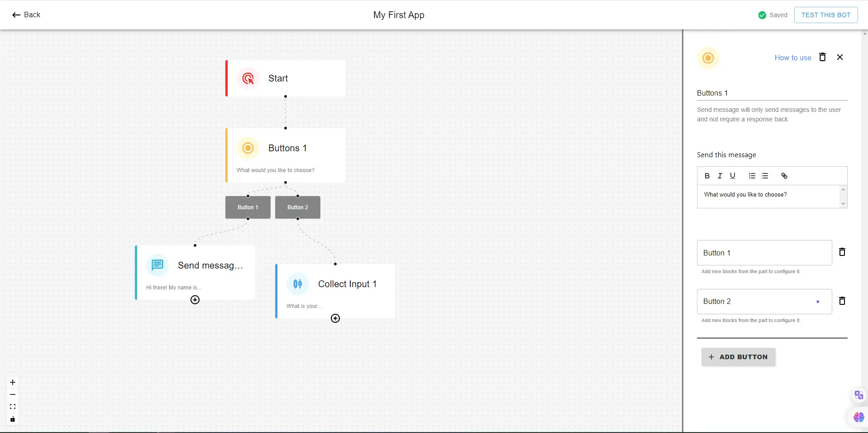This screenshot has width=868, height=433.
Task: Click the message editor scrollbar up arrow
Action: click(x=843, y=189)
